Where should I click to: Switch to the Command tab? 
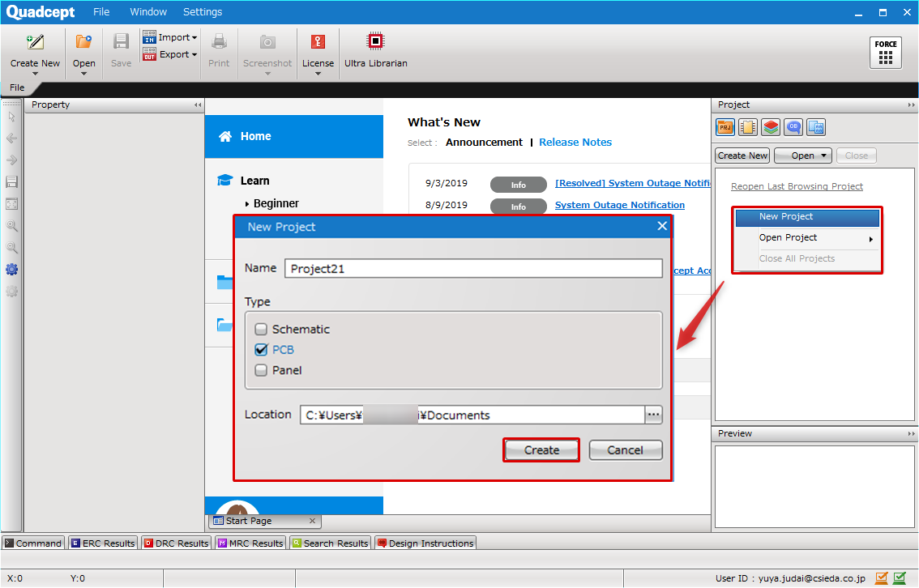pyautogui.click(x=33, y=543)
